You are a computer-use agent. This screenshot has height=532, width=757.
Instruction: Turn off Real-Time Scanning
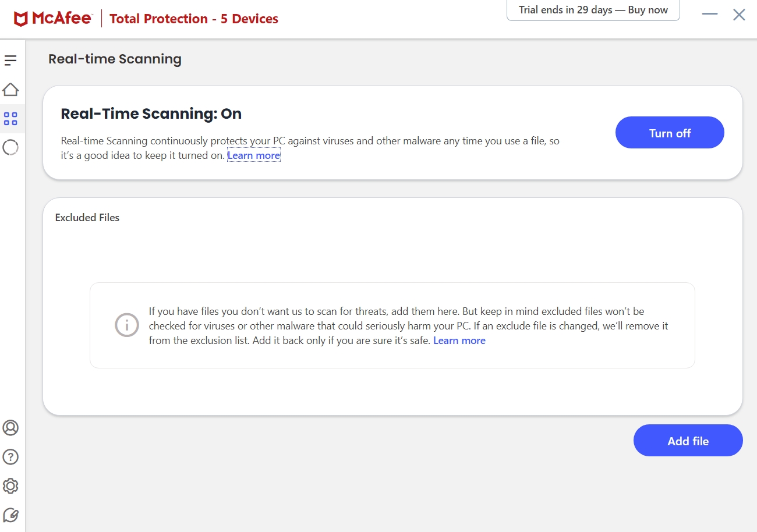[x=670, y=133]
